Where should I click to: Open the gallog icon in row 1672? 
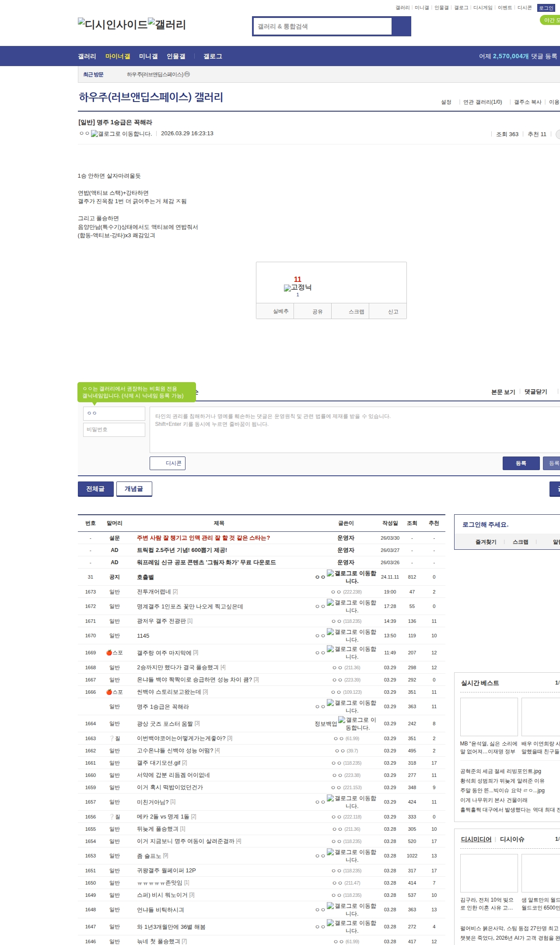[352, 606]
